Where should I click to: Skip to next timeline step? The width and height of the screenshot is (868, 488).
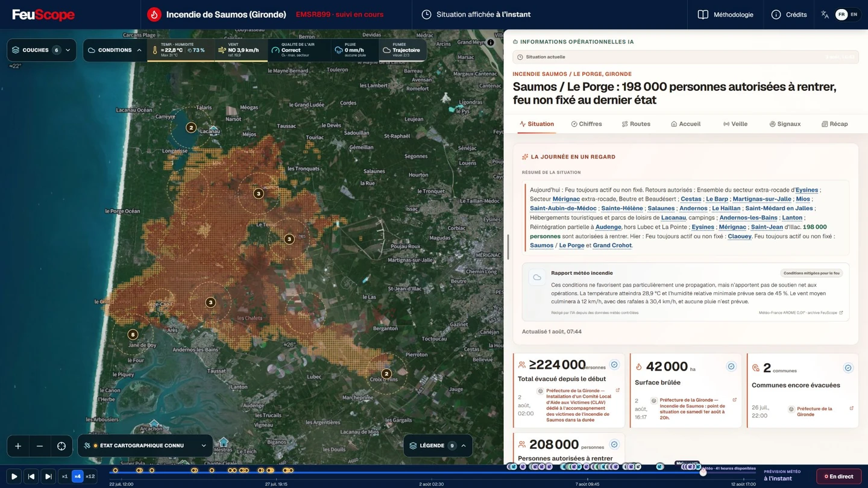[x=48, y=477]
